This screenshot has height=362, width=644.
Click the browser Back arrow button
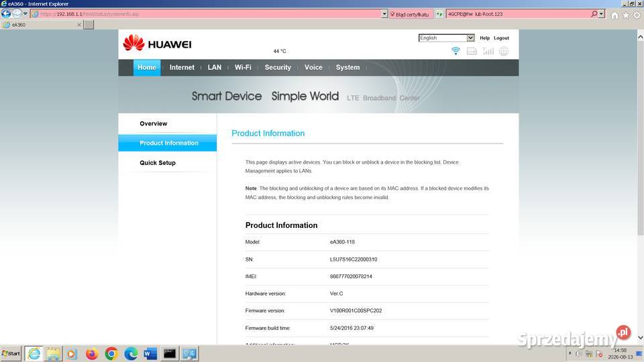click(6, 13)
